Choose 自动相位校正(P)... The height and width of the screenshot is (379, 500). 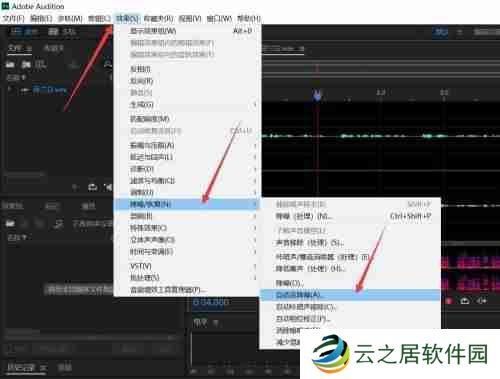tap(350, 319)
